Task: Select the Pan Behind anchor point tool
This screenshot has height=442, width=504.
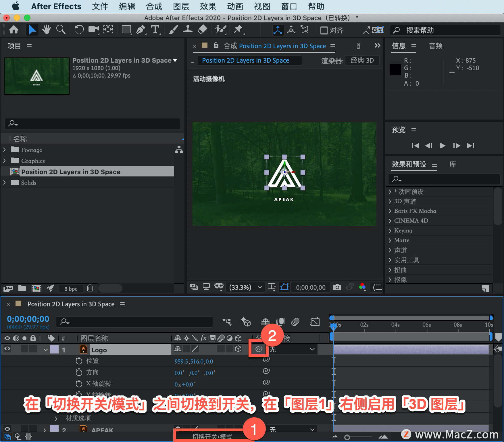Action: point(108,30)
